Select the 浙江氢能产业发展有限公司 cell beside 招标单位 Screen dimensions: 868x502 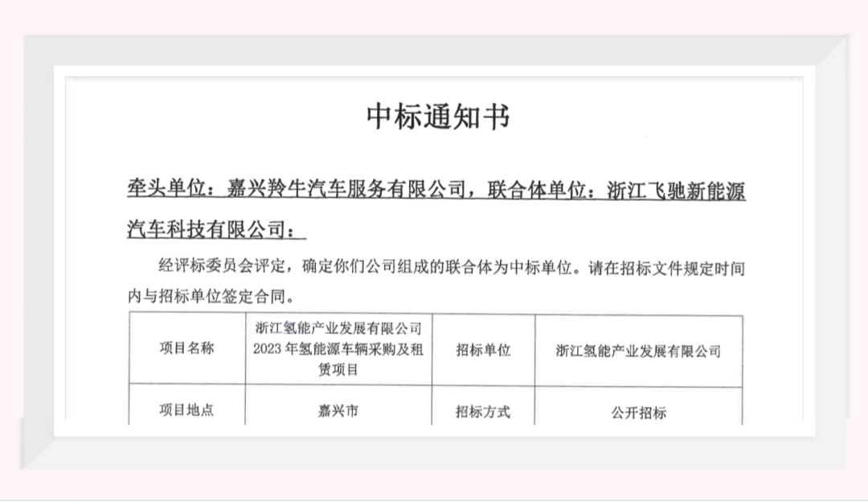(639, 351)
